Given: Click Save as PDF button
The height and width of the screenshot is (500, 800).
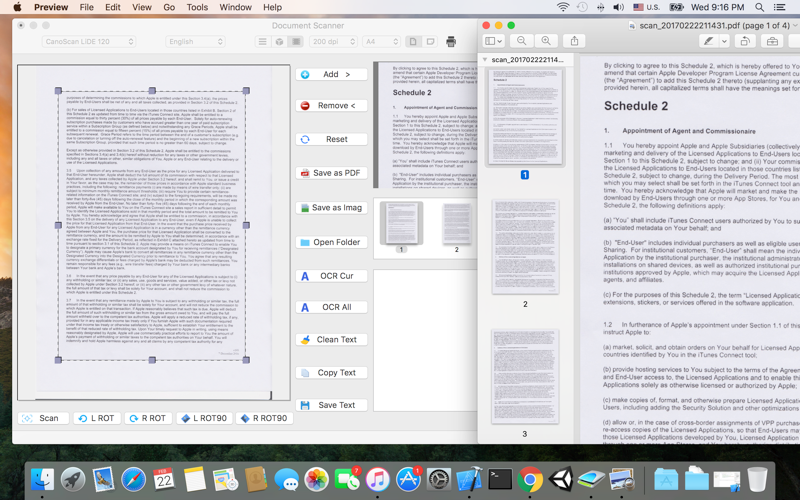Looking at the screenshot, I should (x=332, y=173).
